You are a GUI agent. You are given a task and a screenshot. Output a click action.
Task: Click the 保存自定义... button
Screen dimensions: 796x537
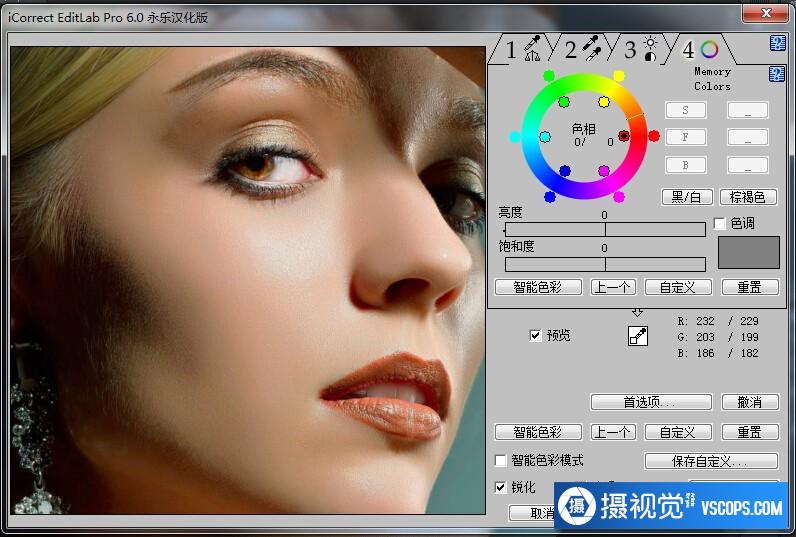pos(711,461)
